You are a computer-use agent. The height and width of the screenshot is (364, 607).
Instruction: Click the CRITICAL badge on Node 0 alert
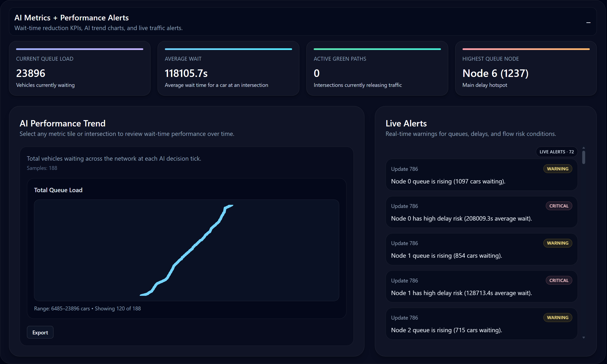[559, 206]
